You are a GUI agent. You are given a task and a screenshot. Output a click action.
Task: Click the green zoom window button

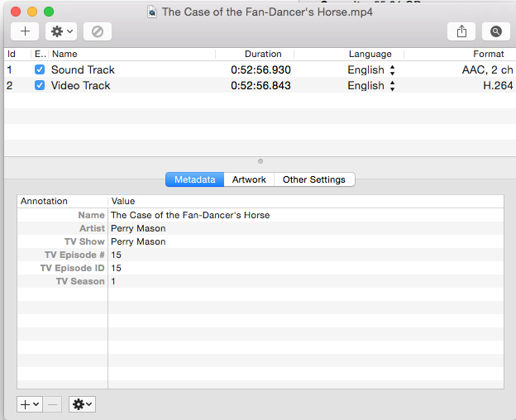pyautogui.click(x=49, y=12)
